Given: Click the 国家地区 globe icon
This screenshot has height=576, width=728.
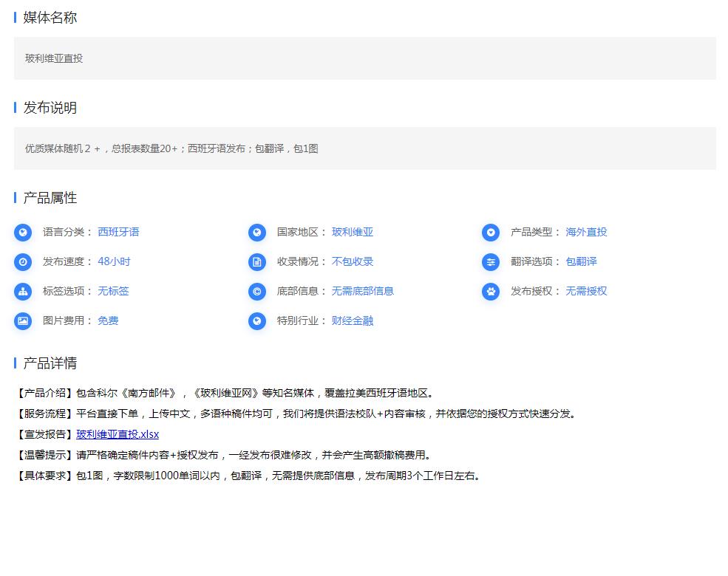Looking at the screenshot, I should [256, 233].
